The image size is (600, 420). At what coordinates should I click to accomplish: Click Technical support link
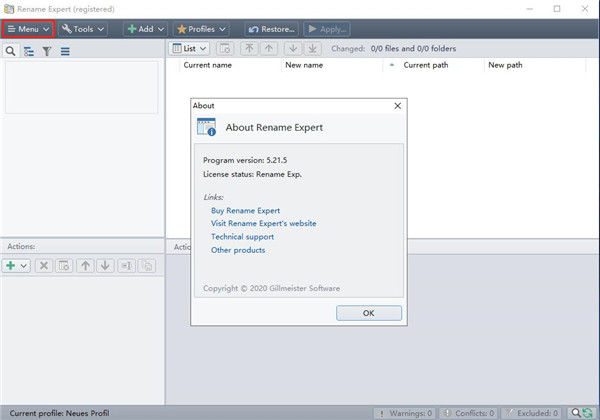coord(242,237)
